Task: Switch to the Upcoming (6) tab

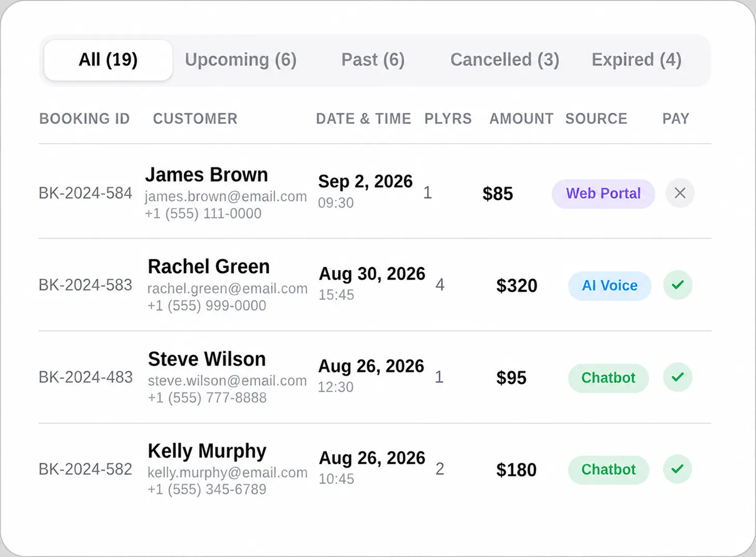Action: tap(241, 60)
